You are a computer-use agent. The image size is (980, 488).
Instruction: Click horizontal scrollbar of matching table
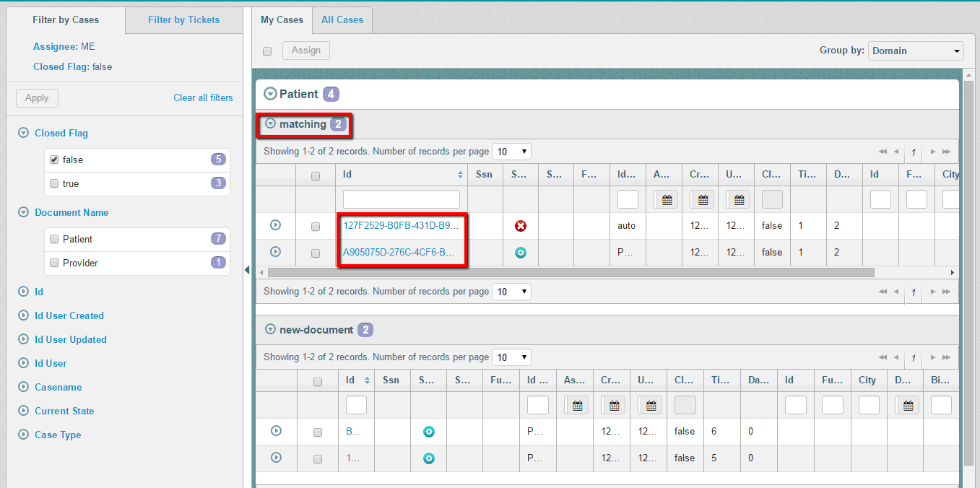[x=571, y=273]
